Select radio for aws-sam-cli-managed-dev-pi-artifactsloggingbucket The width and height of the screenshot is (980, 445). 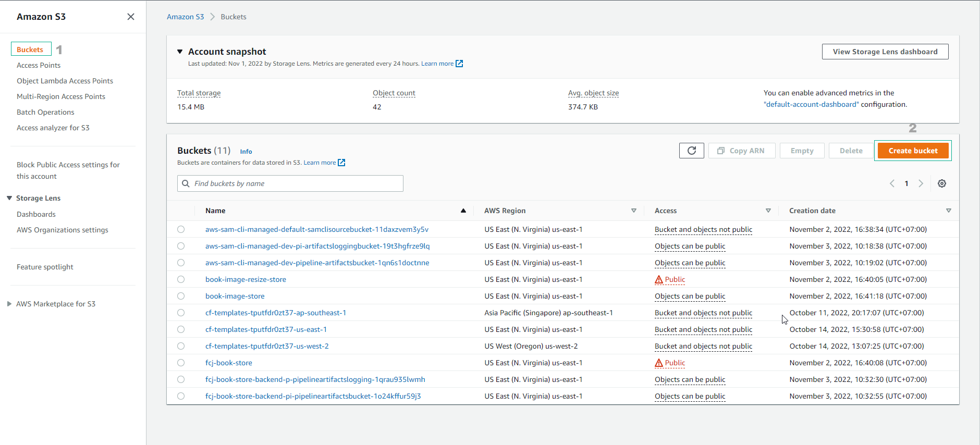tap(181, 246)
